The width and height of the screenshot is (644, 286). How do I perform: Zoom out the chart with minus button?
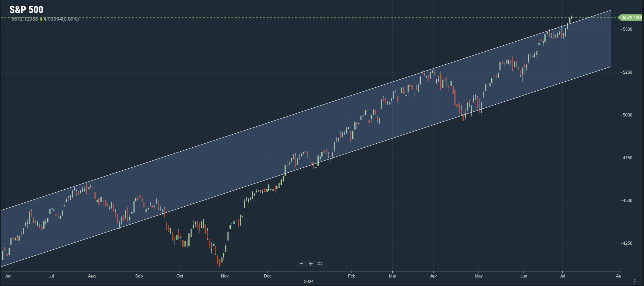click(x=301, y=264)
